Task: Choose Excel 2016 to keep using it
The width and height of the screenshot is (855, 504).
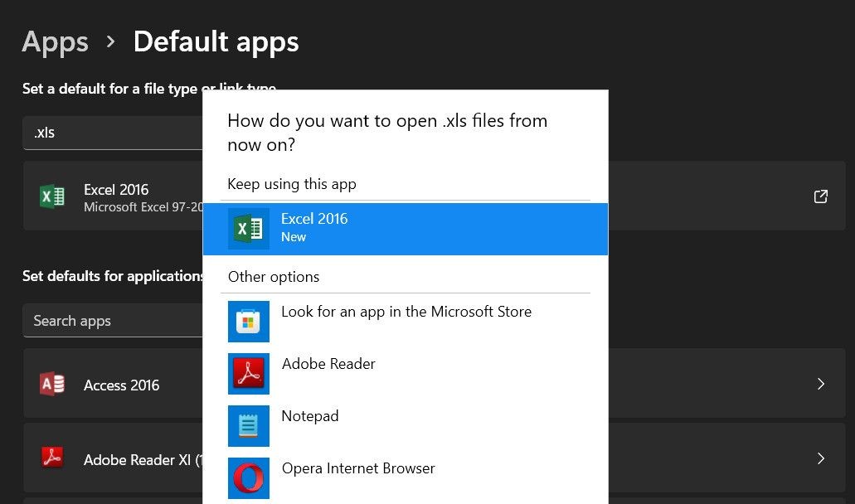Action: [406, 229]
